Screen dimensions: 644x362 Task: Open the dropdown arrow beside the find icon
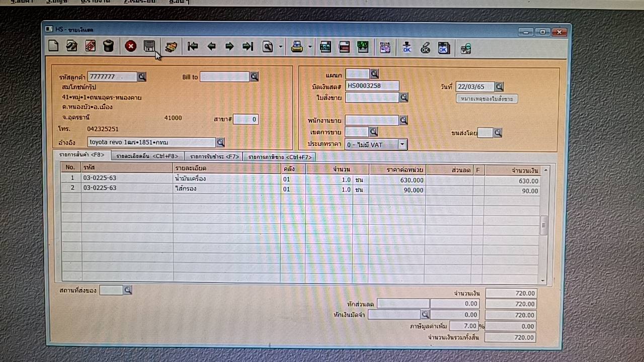[280, 47]
